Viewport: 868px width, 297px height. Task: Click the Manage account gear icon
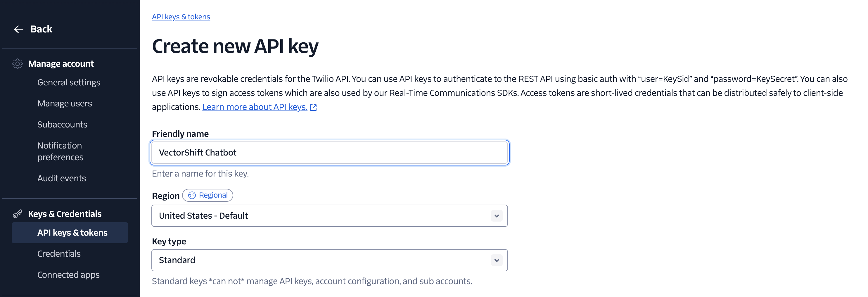(x=18, y=63)
